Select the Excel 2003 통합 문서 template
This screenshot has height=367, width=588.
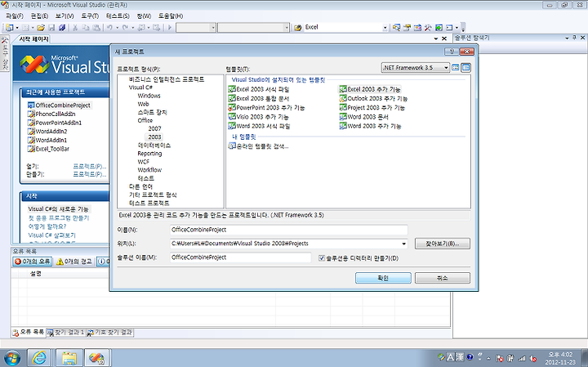tap(259, 98)
